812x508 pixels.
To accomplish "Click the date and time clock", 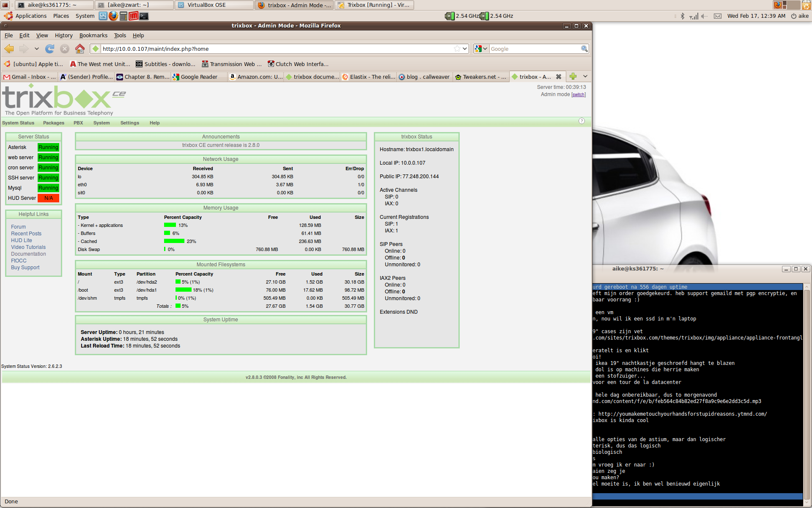I will (x=756, y=16).
